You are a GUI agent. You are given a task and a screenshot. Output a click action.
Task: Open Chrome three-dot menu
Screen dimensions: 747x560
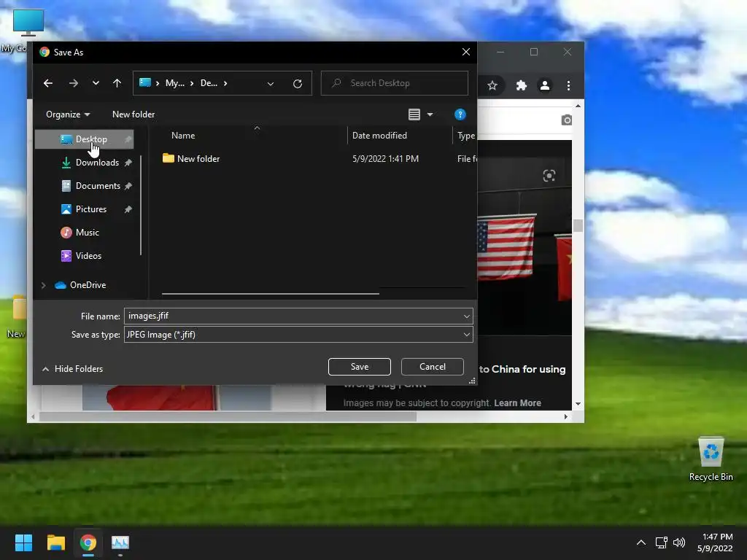click(x=568, y=85)
